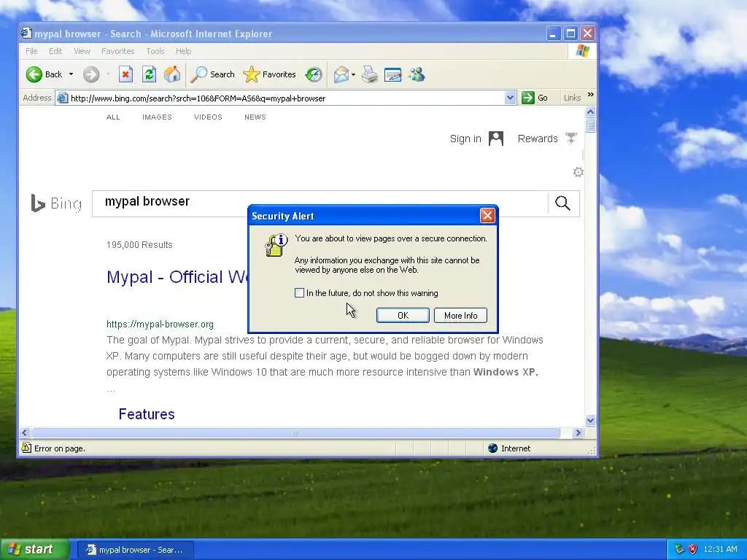This screenshot has width=747, height=560.
Task: Open Mypal - Official Website result link
Action: coord(177,276)
